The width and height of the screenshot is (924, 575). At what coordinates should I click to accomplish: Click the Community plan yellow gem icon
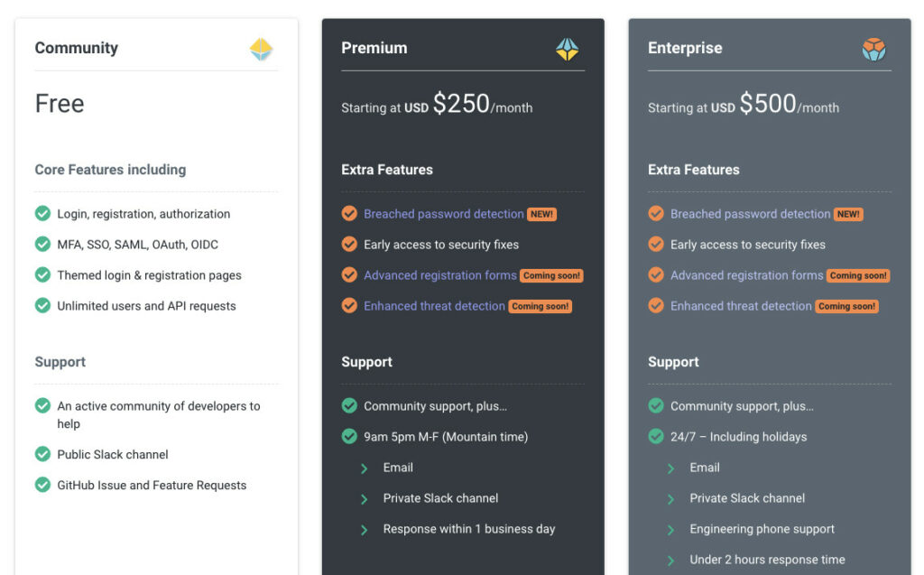click(261, 50)
